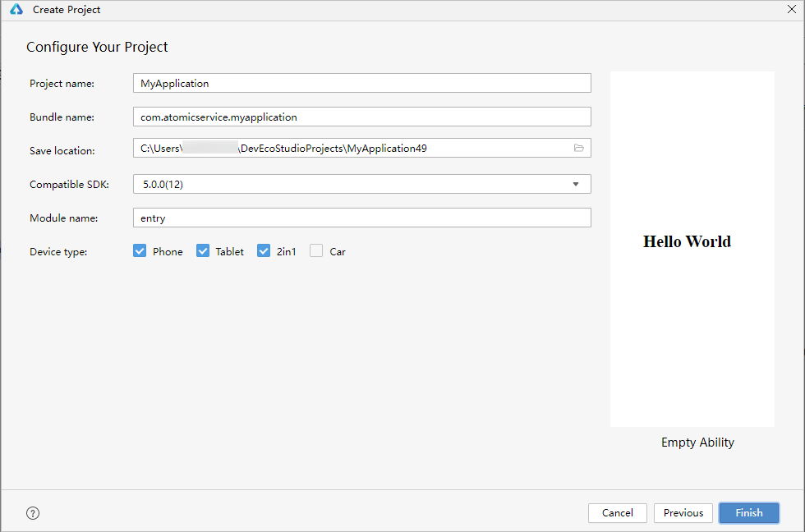This screenshot has width=805, height=532.
Task: Select the Module name input
Action: [x=361, y=218]
